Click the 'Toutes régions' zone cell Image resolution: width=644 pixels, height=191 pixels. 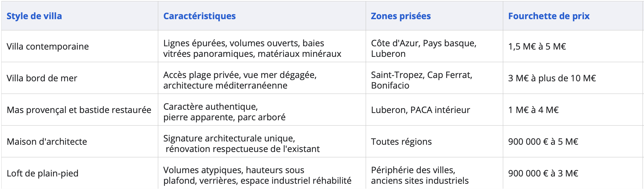(434, 141)
